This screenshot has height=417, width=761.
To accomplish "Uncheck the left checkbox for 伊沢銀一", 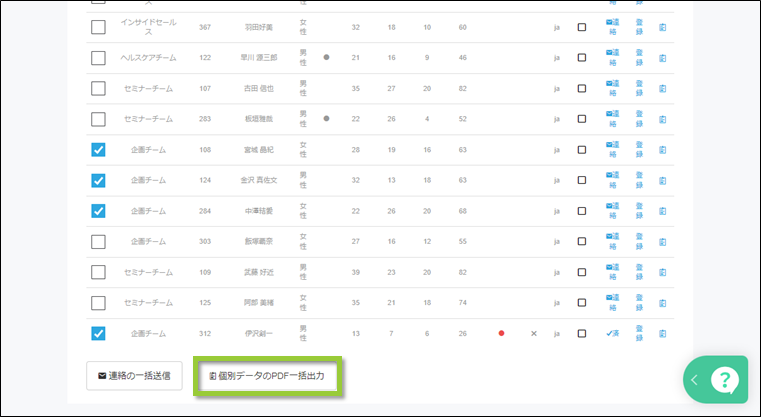I will coord(98,333).
